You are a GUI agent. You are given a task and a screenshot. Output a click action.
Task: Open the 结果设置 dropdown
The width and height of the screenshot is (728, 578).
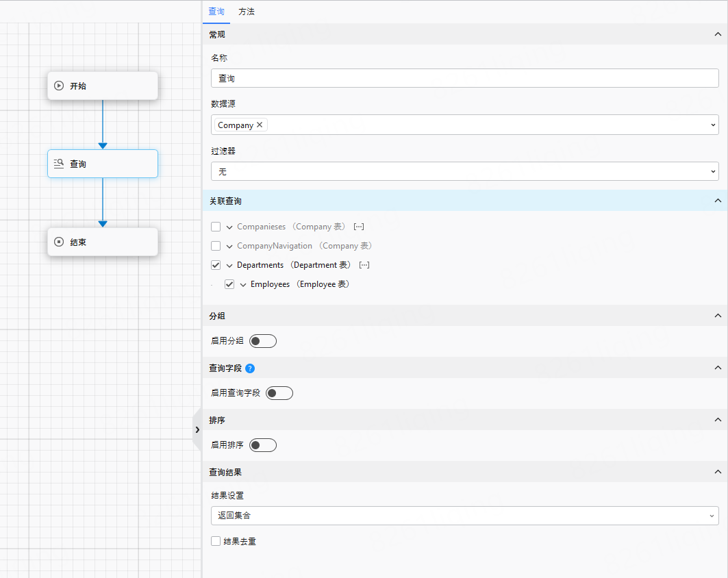(x=464, y=516)
